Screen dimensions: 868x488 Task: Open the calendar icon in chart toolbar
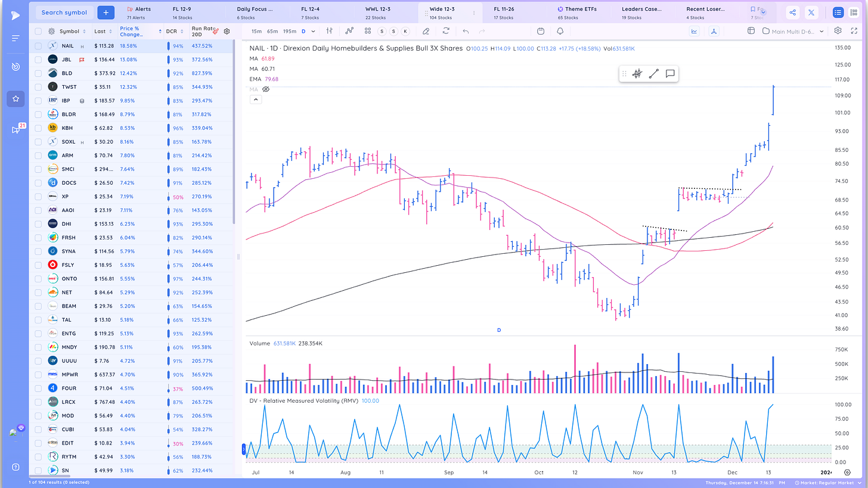coord(540,31)
